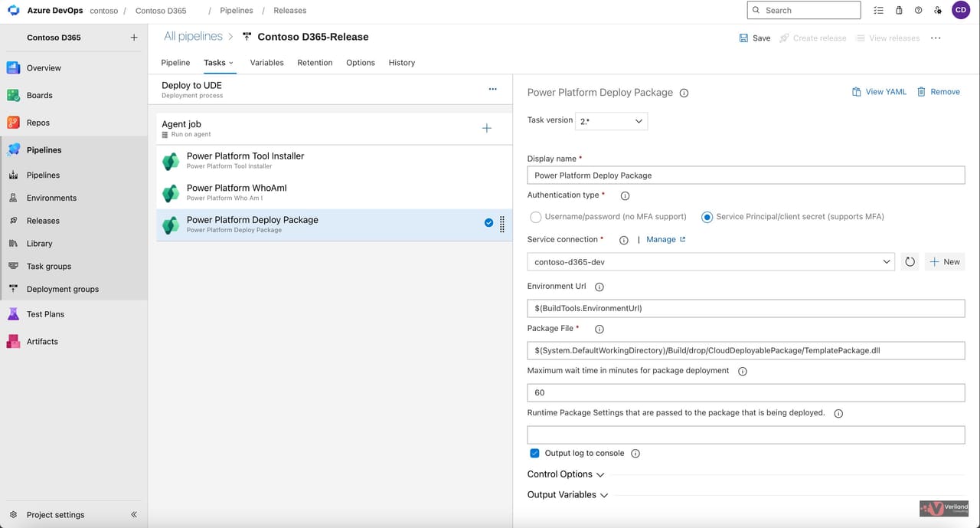Click inside the Search box
The image size is (980, 528).
pyautogui.click(x=803, y=10)
